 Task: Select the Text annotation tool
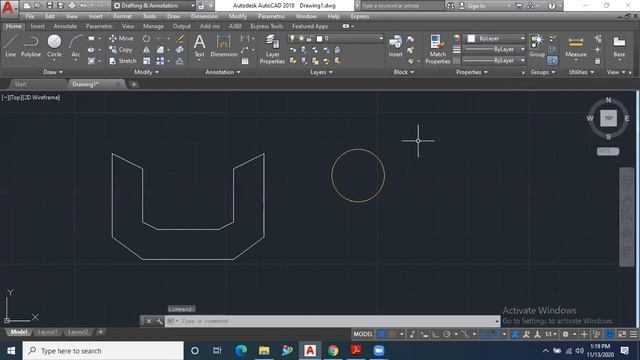click(x=199, y=46)
